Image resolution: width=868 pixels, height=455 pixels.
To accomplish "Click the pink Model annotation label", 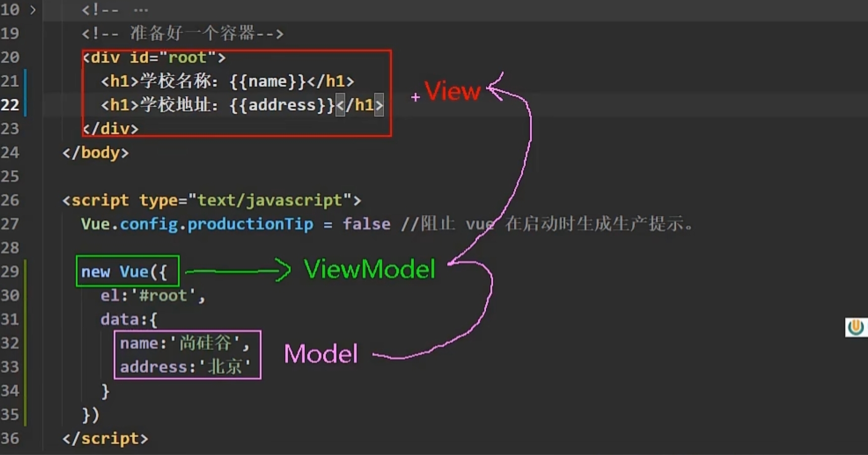I will click(x=320, y=354).
